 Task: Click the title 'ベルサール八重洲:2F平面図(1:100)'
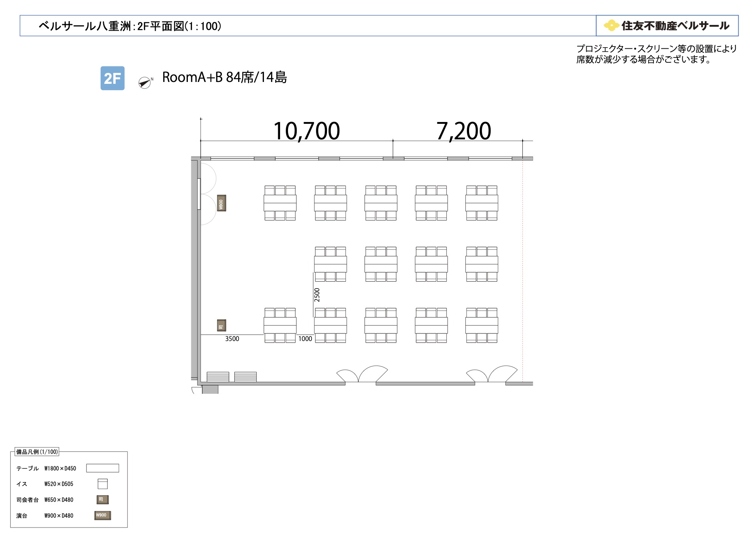click(x=130, y=26)
